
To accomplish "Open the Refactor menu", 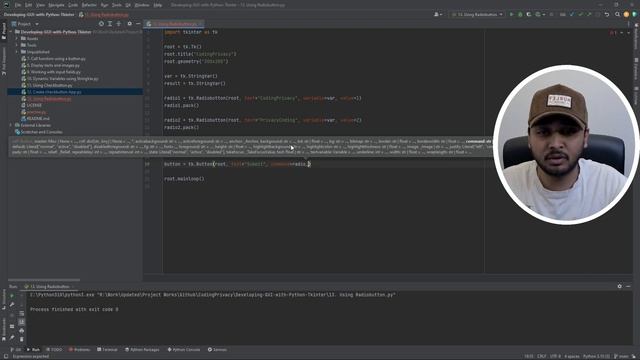I will 89,5.
